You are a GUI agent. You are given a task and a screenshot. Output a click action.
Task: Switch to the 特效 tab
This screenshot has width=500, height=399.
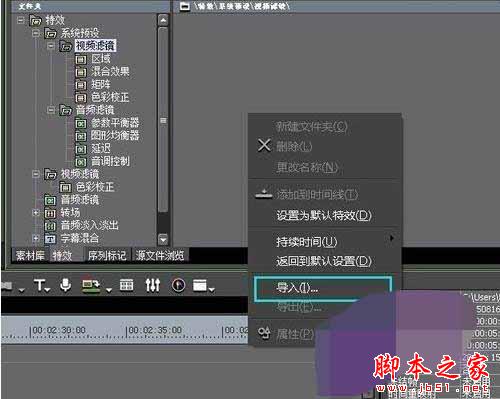coord(62,256)
